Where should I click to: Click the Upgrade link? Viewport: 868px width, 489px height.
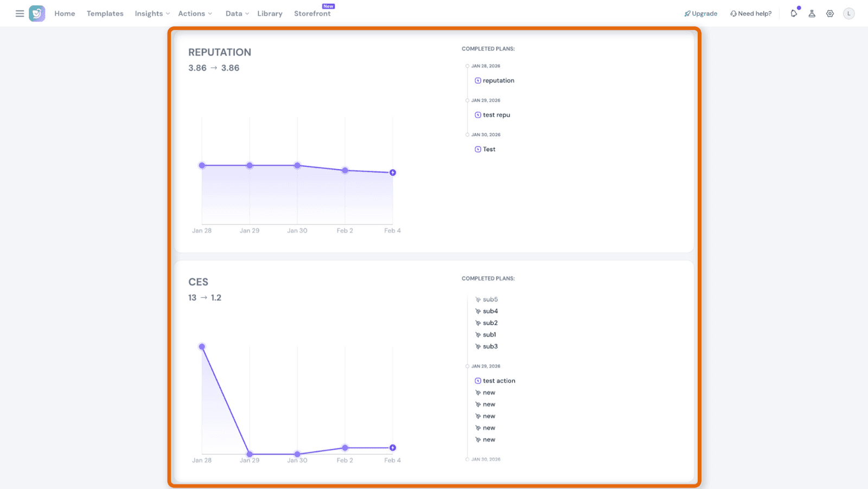[x=701, y=14]
